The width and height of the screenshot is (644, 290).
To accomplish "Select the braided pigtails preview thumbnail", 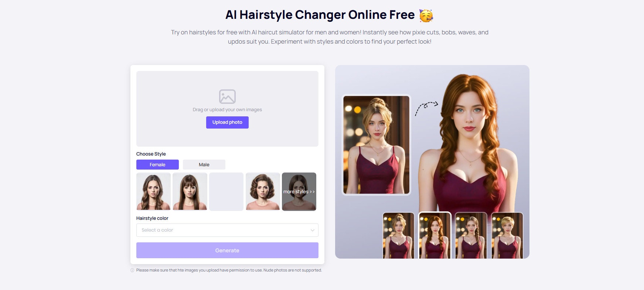I will (471, 235).
